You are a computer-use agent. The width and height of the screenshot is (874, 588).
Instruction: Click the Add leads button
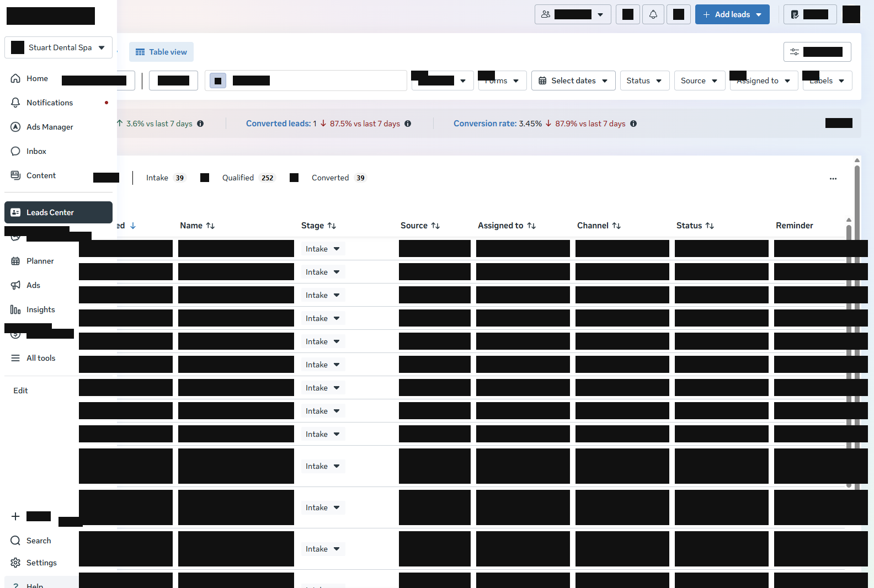732,14
